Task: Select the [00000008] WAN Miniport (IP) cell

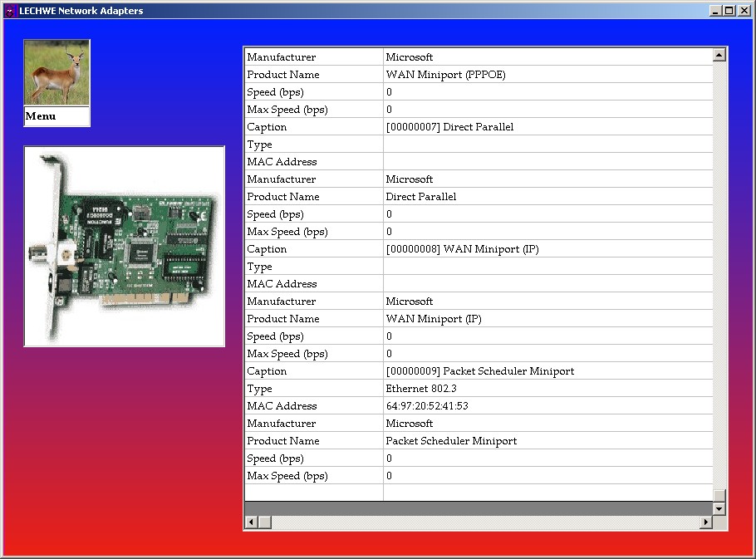Action: (462, 249)
